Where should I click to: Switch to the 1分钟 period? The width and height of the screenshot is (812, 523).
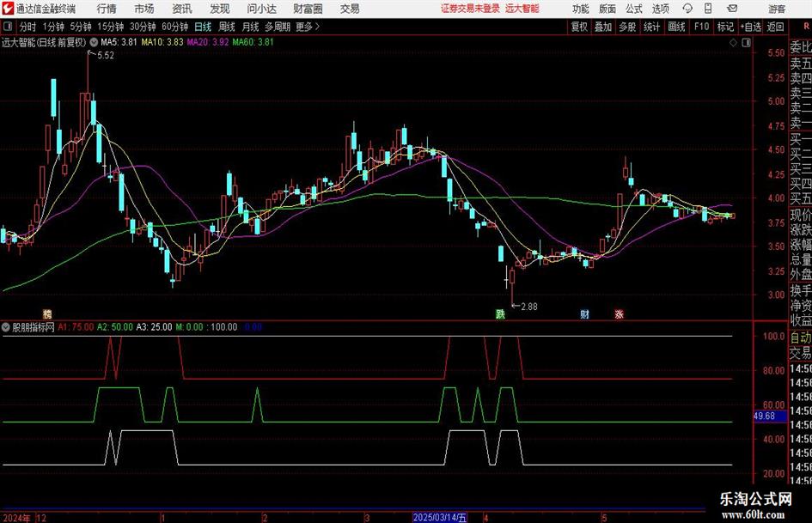pos(52,27)
